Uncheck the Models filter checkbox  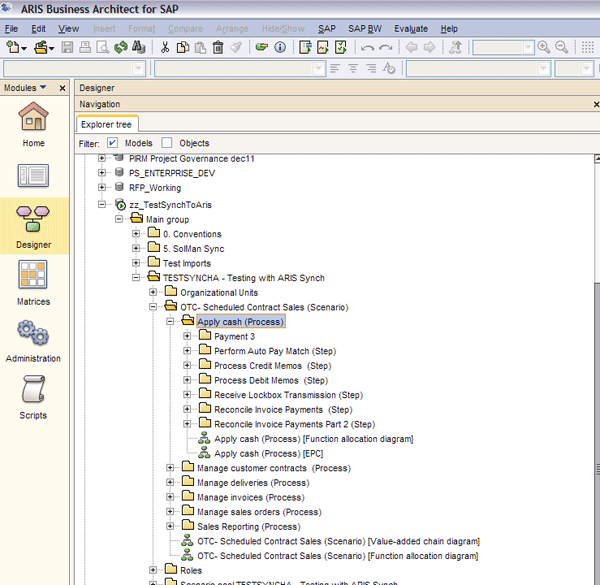point(112,143)
